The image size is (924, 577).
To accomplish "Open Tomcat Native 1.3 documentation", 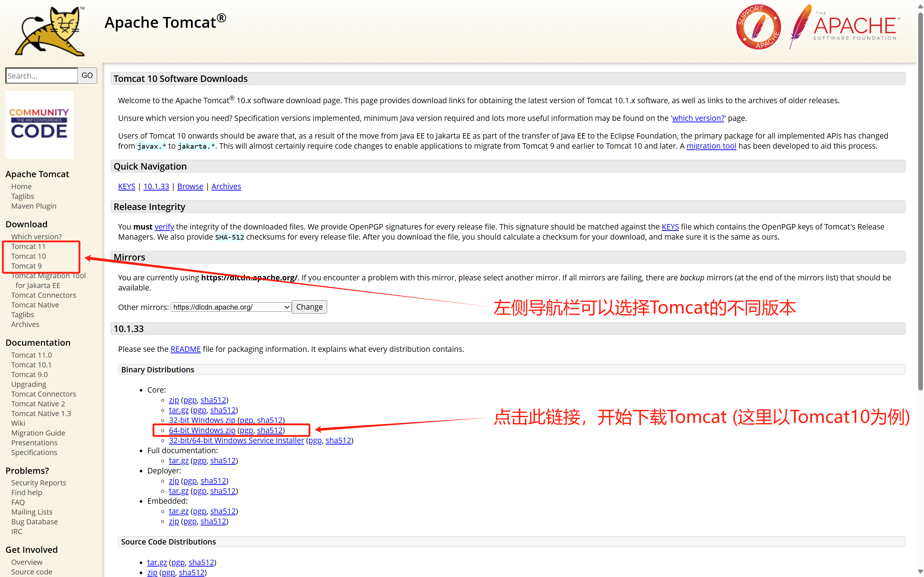I will point(41,413).
